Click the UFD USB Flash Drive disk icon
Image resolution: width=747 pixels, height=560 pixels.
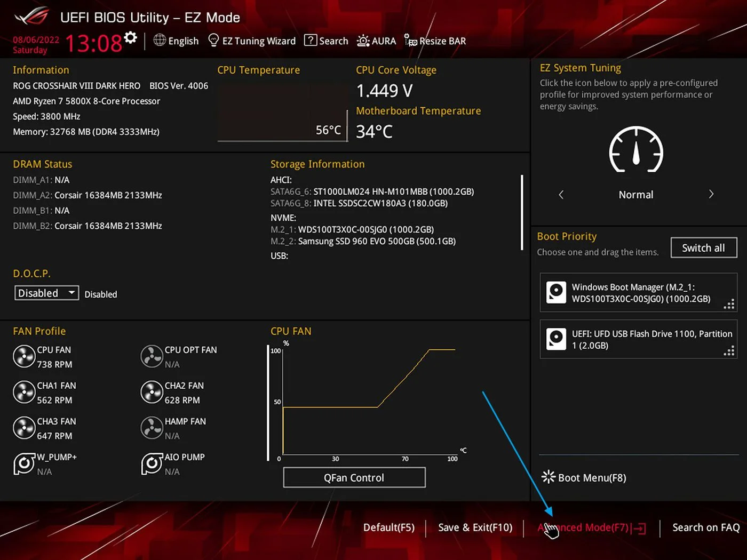(556, 339)
